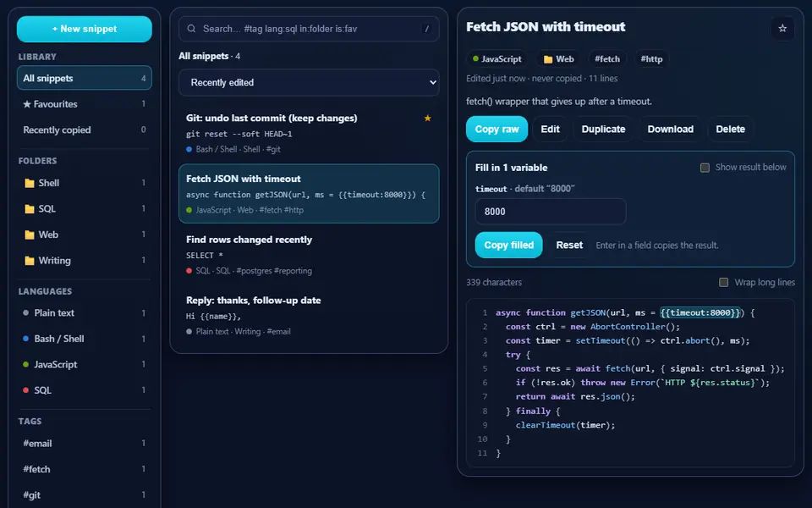
Task: Click the JavaScript language chip in details
Action: 497,59
